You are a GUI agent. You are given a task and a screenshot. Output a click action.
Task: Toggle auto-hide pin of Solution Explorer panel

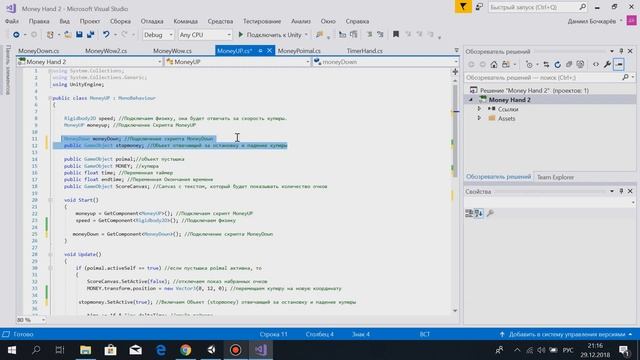(621, 51)
